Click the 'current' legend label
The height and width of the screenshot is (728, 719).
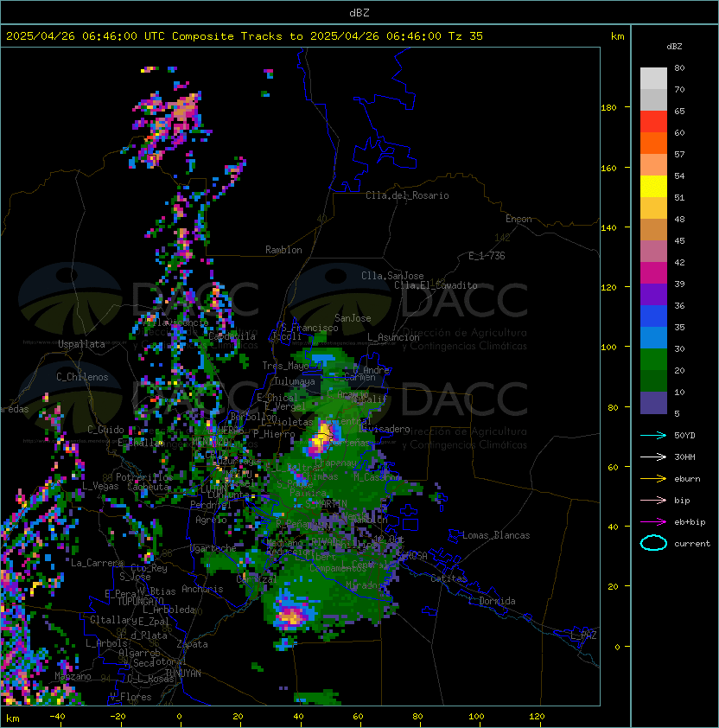(692, 544)
